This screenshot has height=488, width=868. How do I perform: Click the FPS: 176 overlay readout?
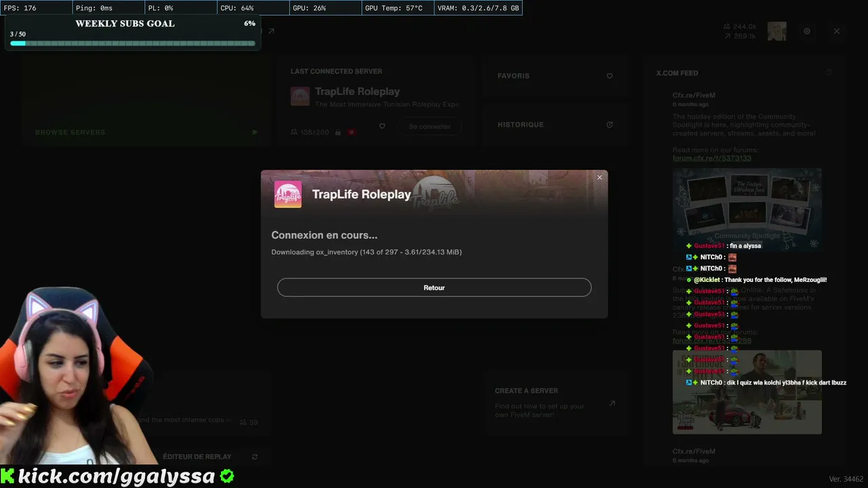click(20, 8)
